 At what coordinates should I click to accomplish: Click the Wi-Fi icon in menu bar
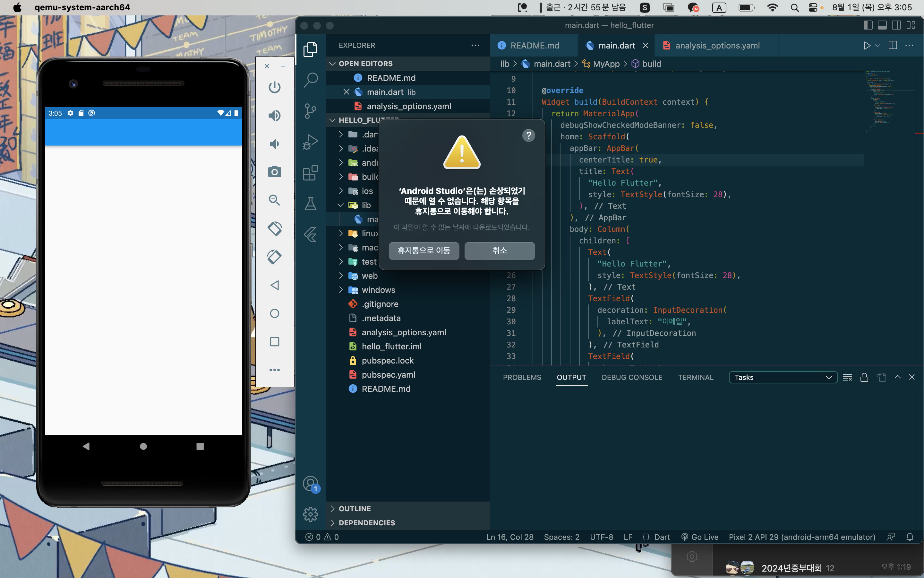point(773,8)
